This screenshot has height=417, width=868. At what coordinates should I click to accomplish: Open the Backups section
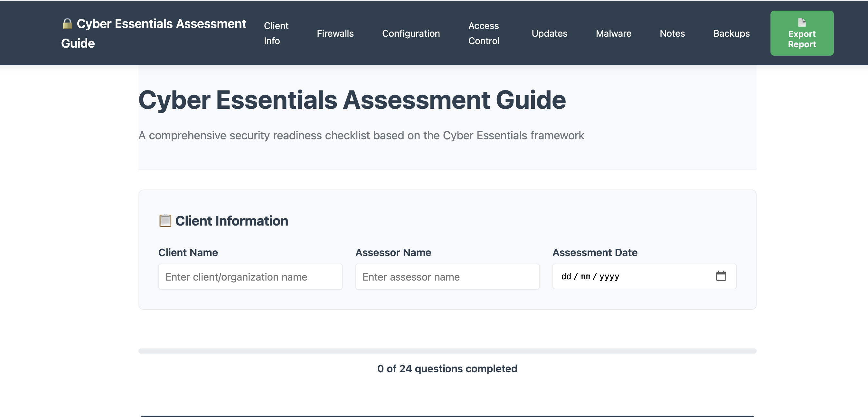731,33
